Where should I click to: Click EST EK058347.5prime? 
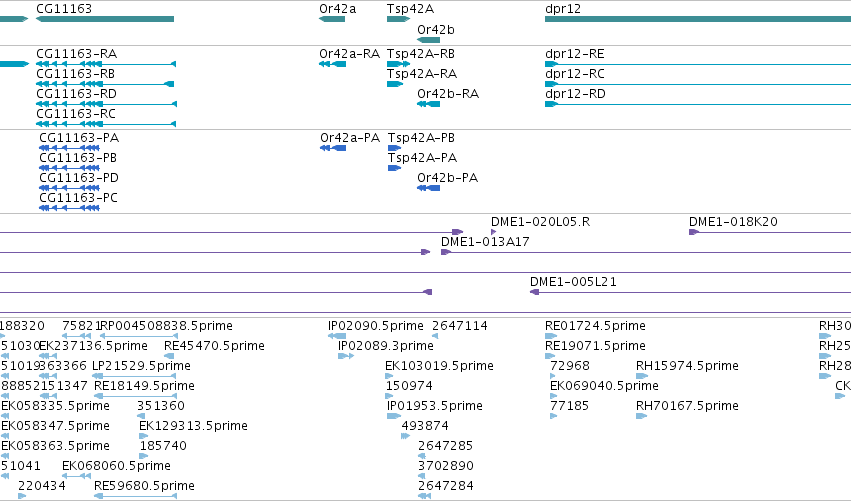55,427
